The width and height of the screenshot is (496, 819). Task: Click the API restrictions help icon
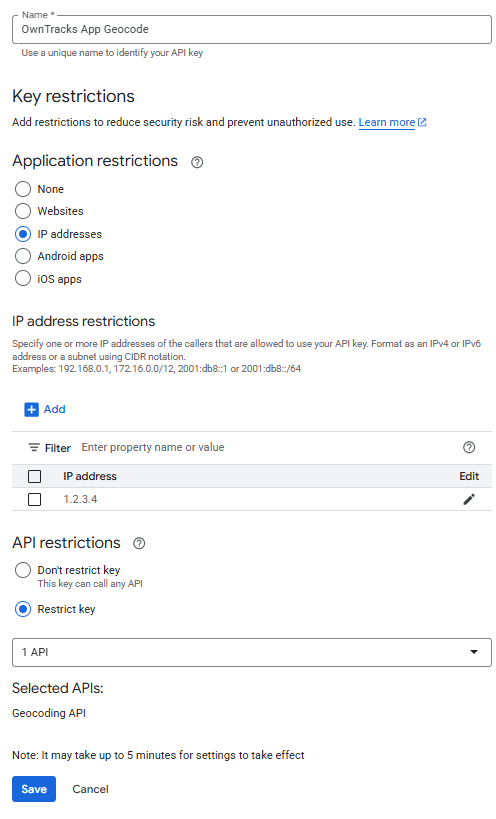[x=139, y=544]
